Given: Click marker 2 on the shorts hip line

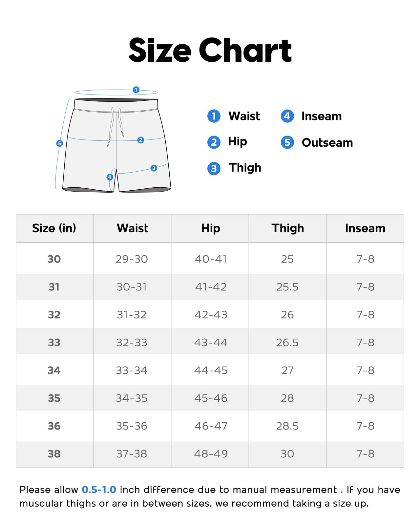Looking at the screenshot, I should [x=140, y=140].
